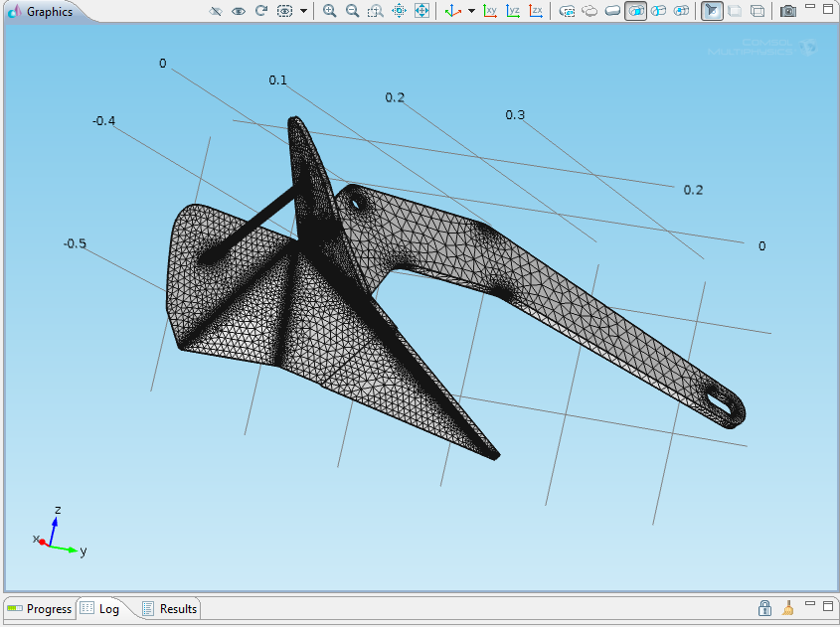840x627 pixels.
Task: Open the Results tab
Action: click(x=170, y=609)
